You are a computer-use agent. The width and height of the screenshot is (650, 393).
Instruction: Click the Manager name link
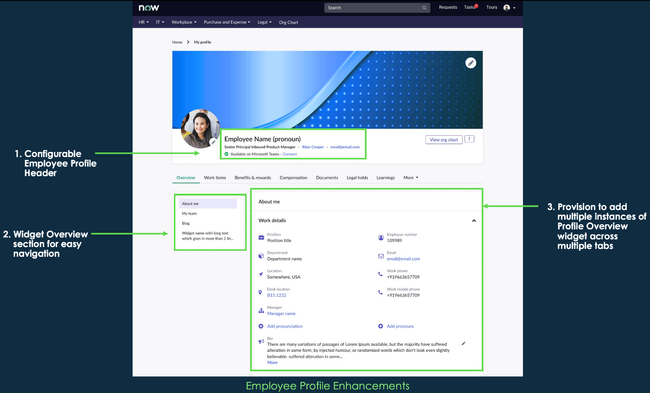(281, 313)
